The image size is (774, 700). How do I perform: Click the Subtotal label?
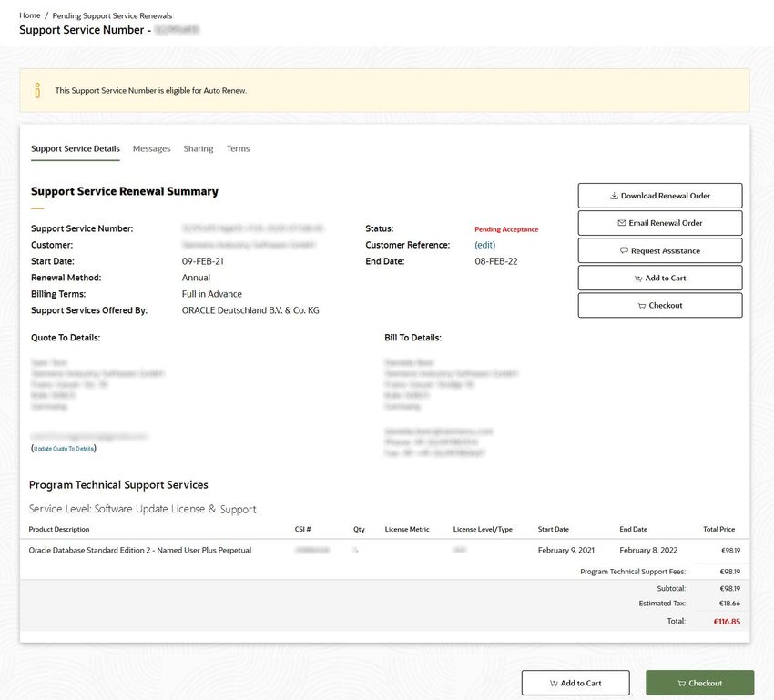click(671, 589)
